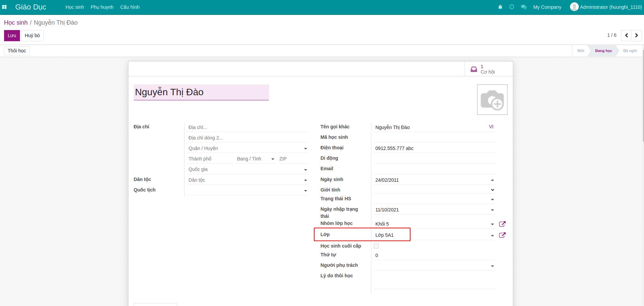This screenshot has height=306, width=644.
Task: Go to the next record arrow
Action: click(x=637, y=35)
